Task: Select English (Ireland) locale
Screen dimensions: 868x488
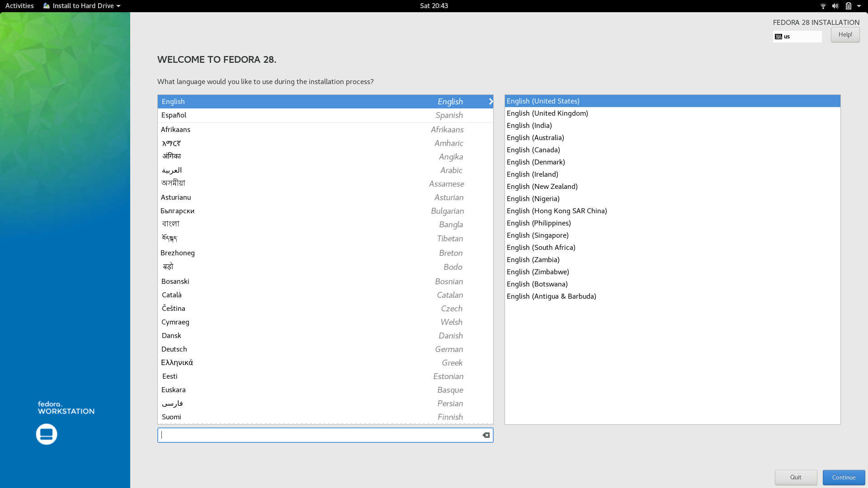Action: pyautogui.click(x=672, y=174)
